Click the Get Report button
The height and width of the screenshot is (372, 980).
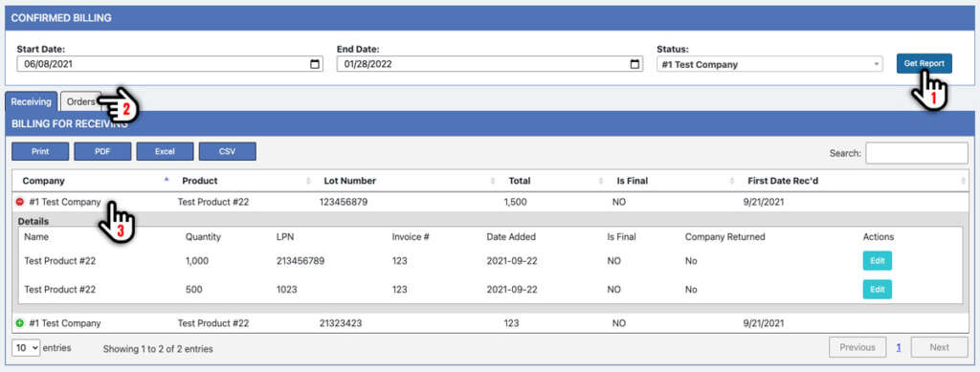(x=924, y=63)
